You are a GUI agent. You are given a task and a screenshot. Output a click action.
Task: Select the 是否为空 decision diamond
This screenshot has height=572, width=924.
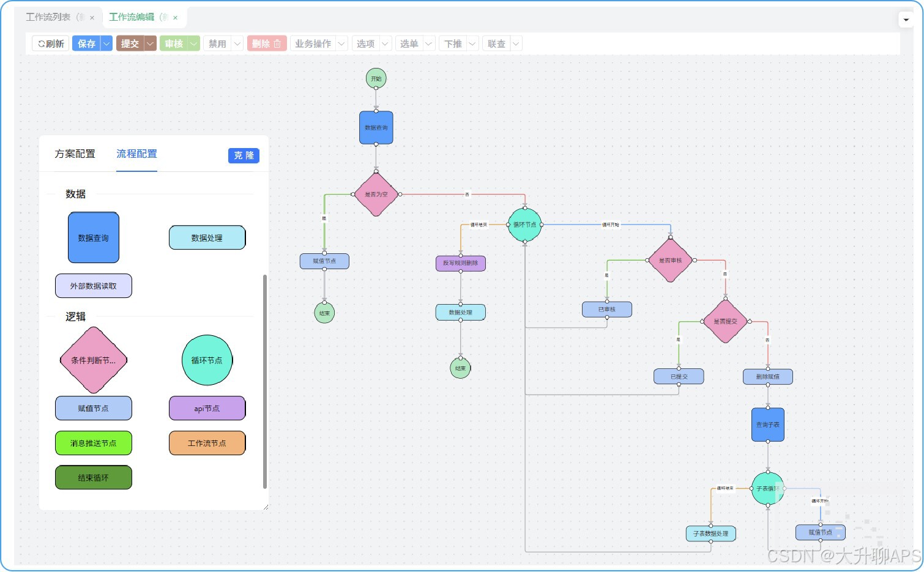[376, 194]
